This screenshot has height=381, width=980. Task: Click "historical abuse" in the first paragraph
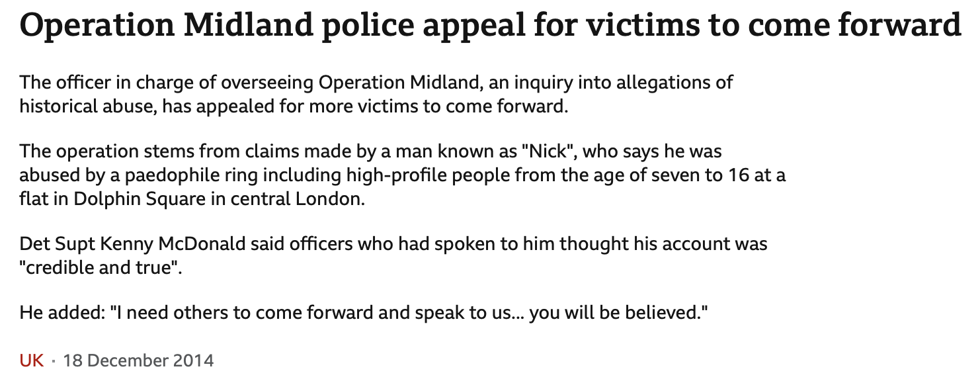(83, 106)
